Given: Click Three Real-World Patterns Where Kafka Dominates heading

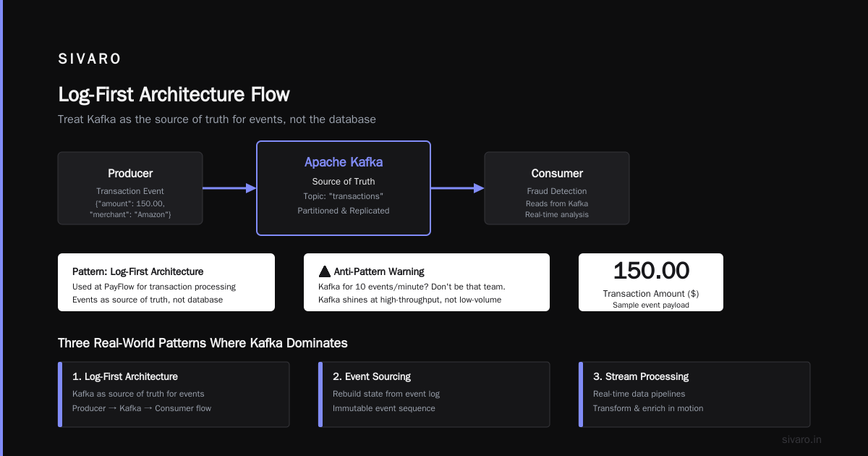Looking at the screenshot, I should pos(203,343).
